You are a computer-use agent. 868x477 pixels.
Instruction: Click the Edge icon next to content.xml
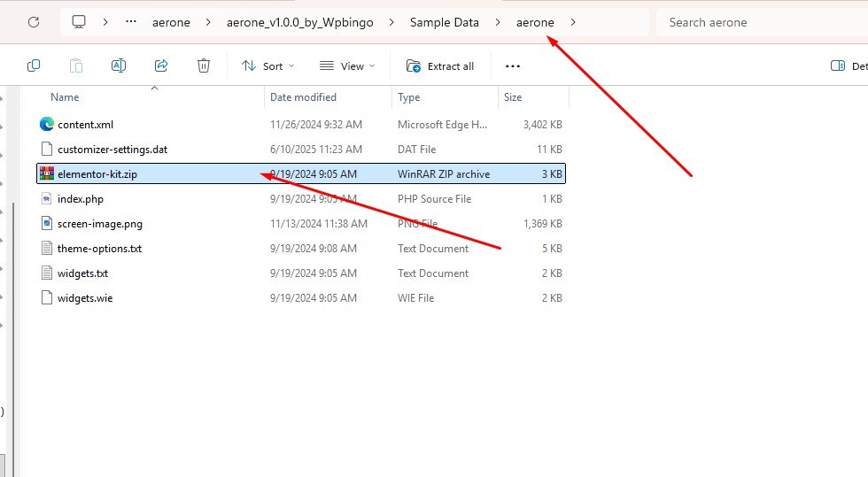coord(47,124)
